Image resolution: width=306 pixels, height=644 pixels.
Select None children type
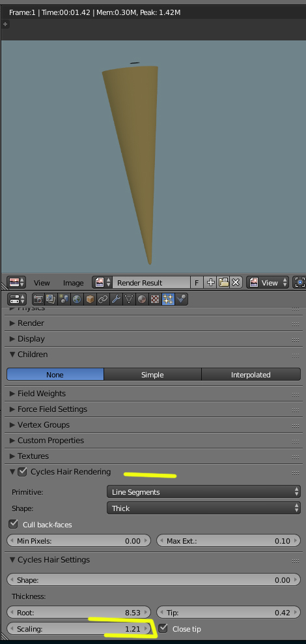pyautogui.click(x=55, y=375)
